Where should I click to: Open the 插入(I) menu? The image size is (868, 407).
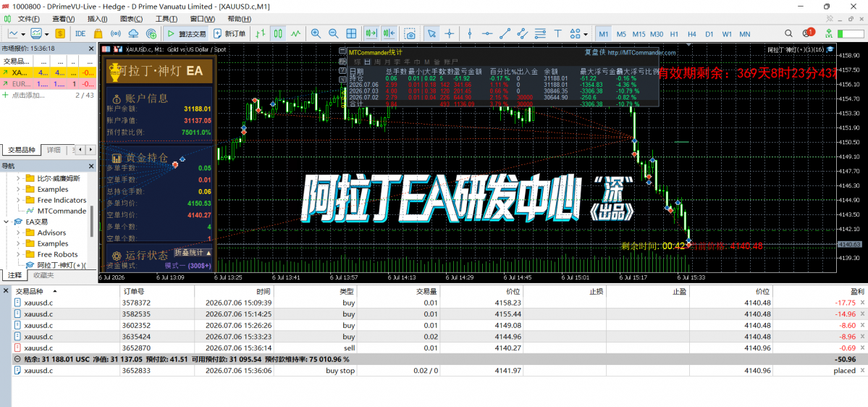click(x=98, y=19)
